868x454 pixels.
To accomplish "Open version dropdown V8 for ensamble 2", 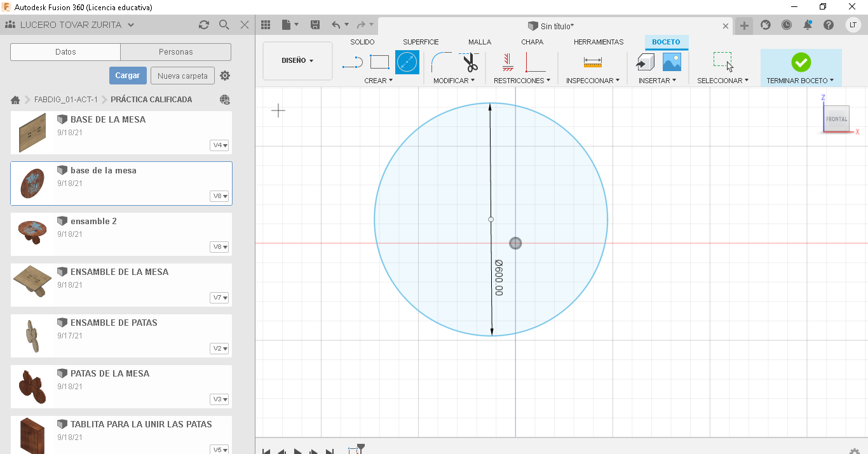I will point(219,247).
